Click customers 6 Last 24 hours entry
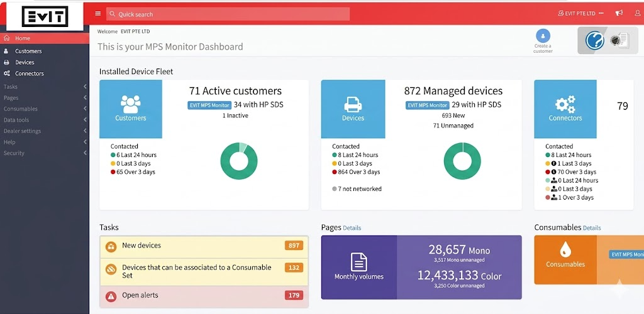 click(133, 155)
